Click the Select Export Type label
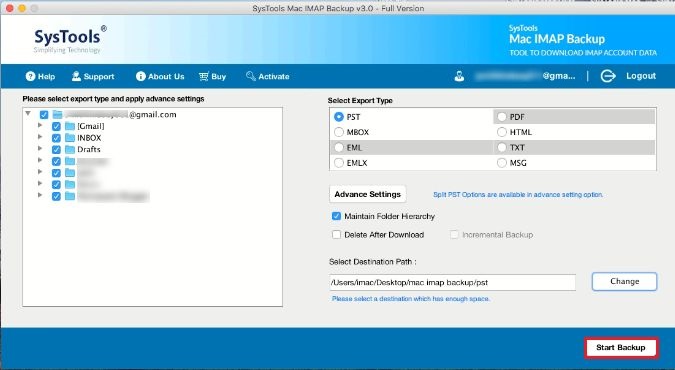Screen dimensions: 675x370 pos(360,100)
